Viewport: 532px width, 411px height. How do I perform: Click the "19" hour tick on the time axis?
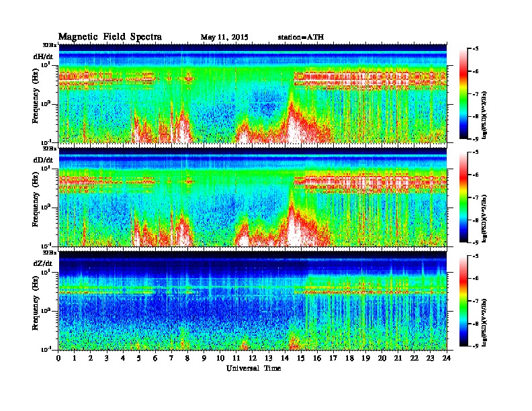[x=365, y=359]
